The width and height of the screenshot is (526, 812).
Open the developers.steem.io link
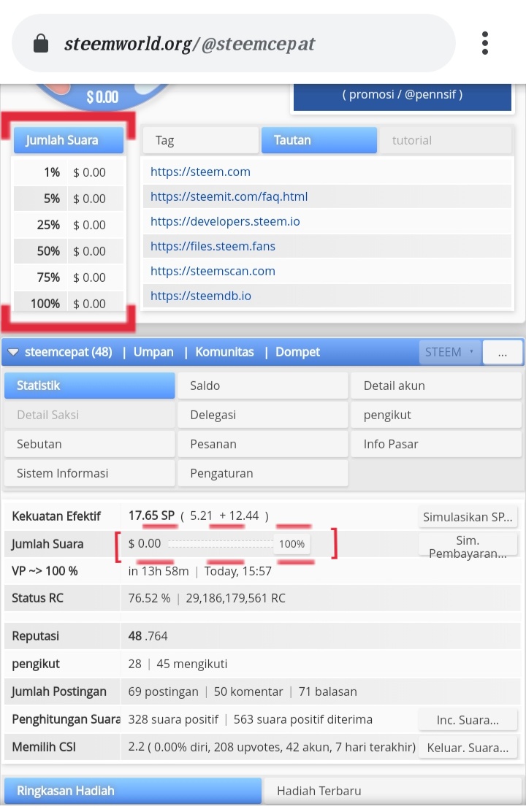point(225,222)
